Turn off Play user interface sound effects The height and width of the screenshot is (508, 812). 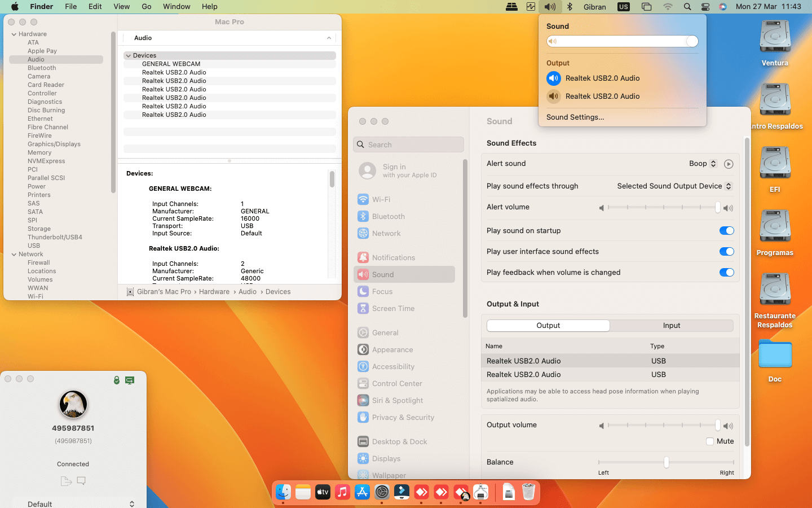click(726, 252)
